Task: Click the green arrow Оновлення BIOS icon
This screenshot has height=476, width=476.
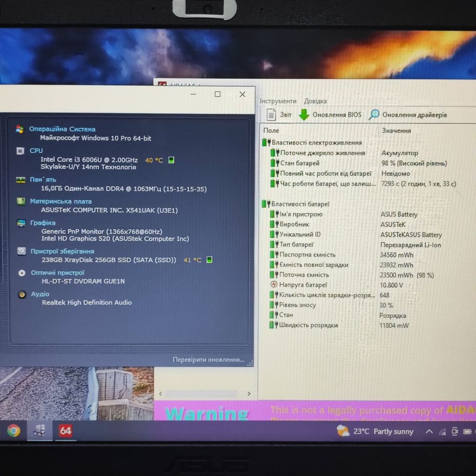Action: (x=304, y=114)
